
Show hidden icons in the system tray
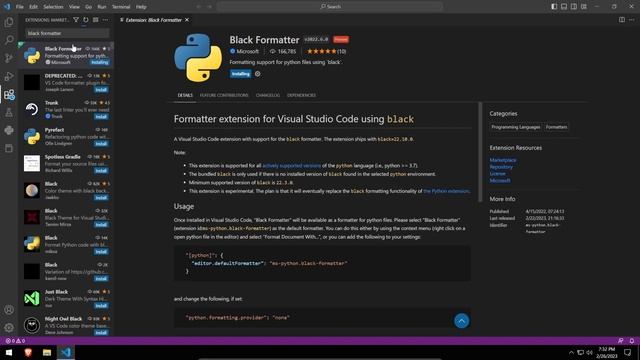coord(571,352)
